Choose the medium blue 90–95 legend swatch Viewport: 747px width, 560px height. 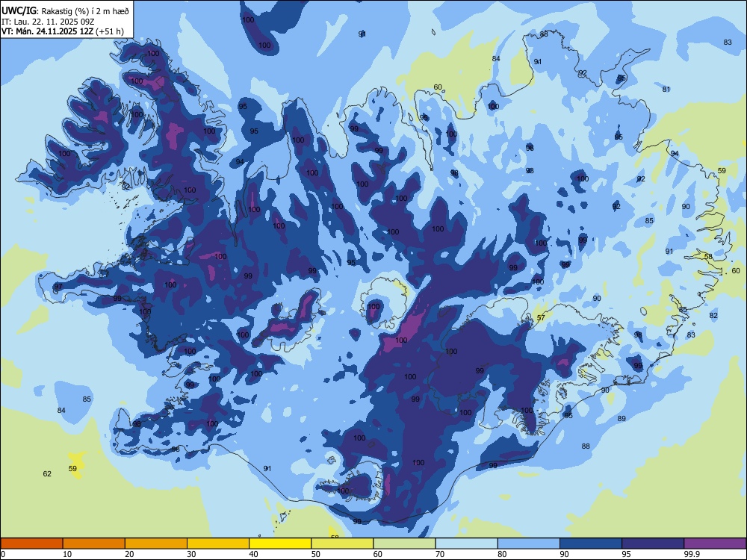pos(591,544)
